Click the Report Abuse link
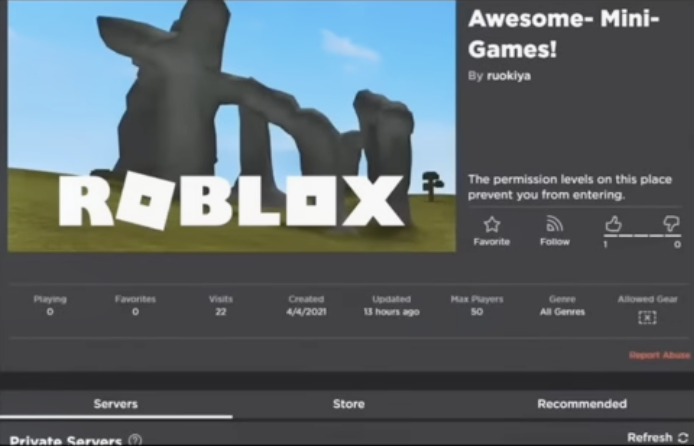The image size is (694, 446). (659, 355)
